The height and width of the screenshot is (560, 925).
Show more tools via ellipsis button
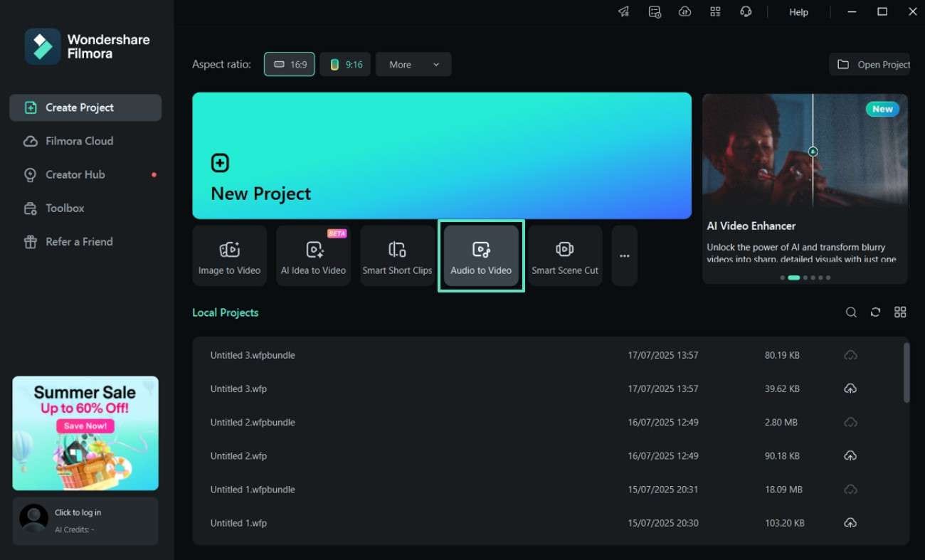pos(625,256)
